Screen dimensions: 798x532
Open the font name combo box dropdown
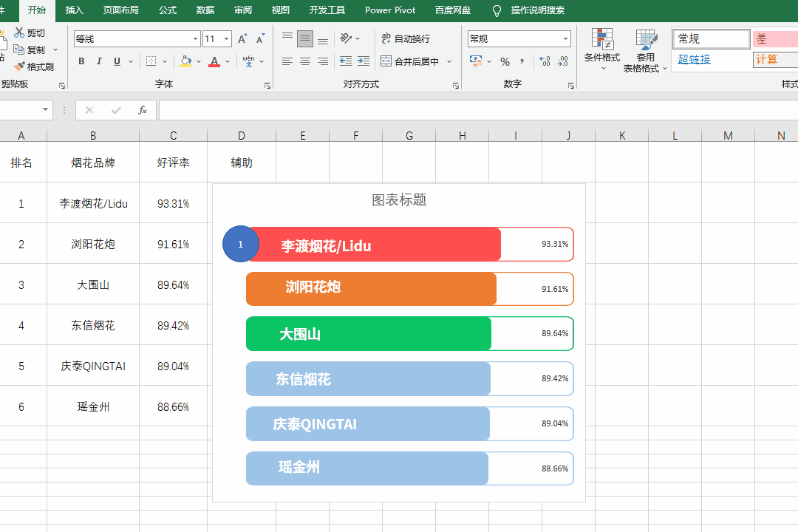(195, 38)
